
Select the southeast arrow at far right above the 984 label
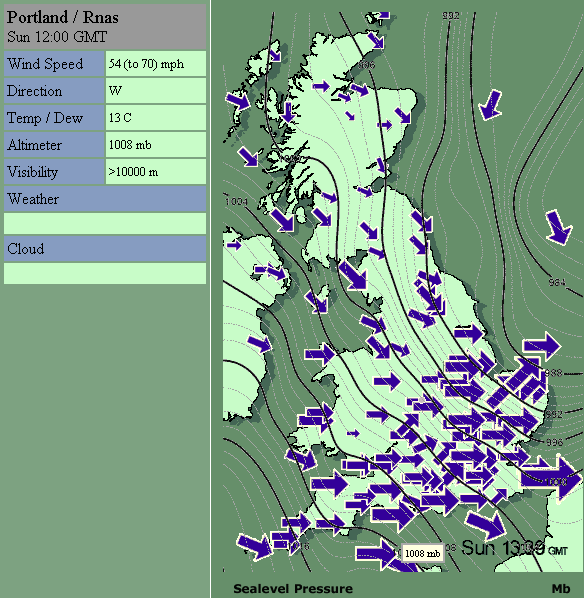point(559,227)
